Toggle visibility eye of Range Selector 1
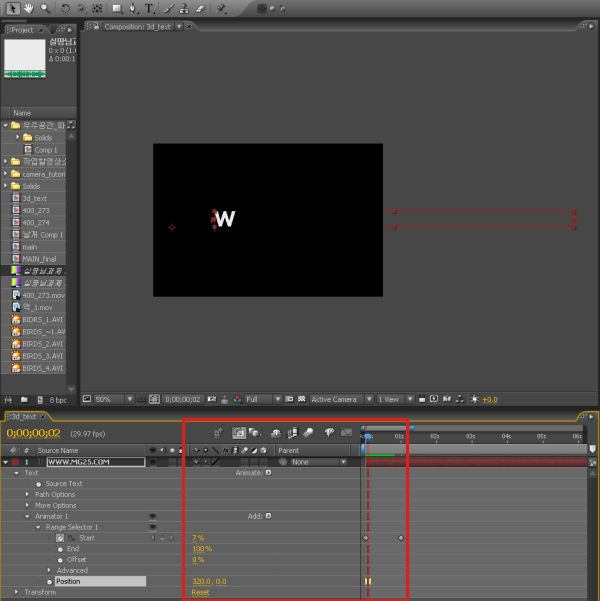This screenshot has height=601, width=600. 153,527
